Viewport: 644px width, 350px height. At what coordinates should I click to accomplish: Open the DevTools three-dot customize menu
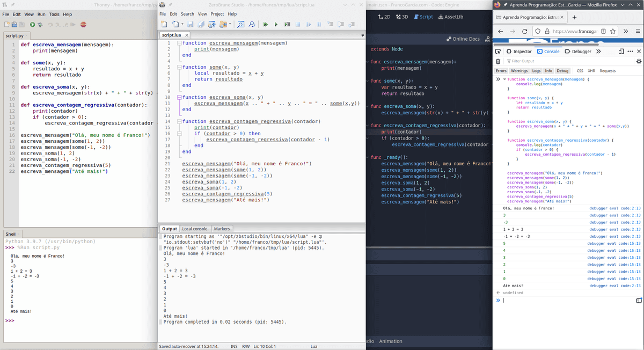(x=630, y=52)
